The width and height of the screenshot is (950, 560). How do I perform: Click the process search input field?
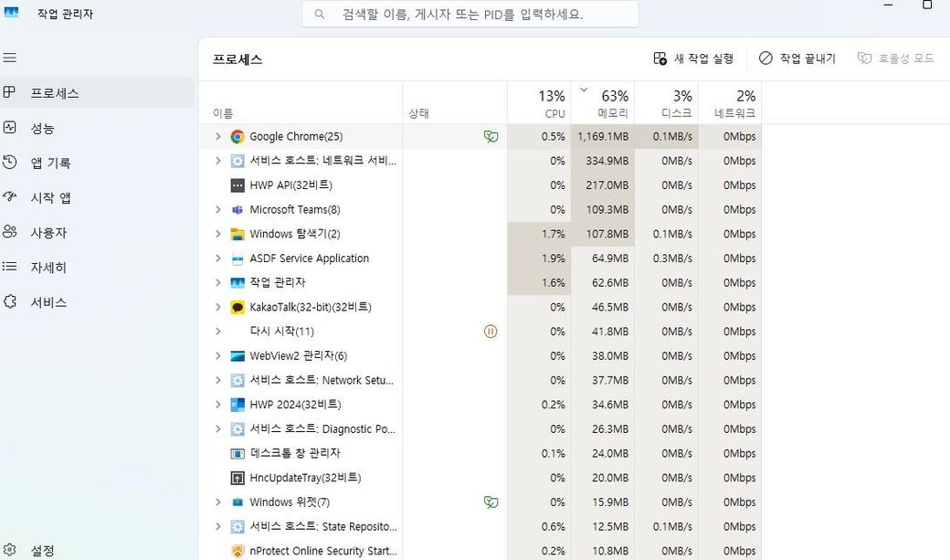click(470, 15)
